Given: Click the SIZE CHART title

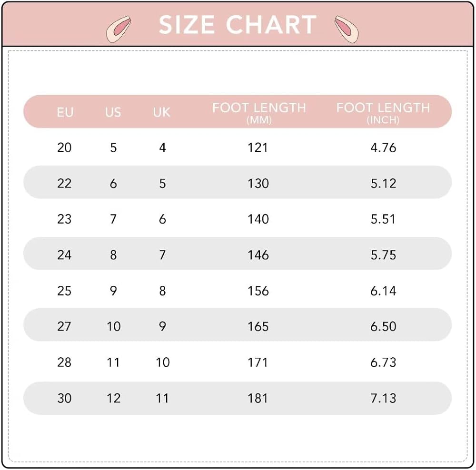Looking at the screenshot, I should tap(238, 25).
